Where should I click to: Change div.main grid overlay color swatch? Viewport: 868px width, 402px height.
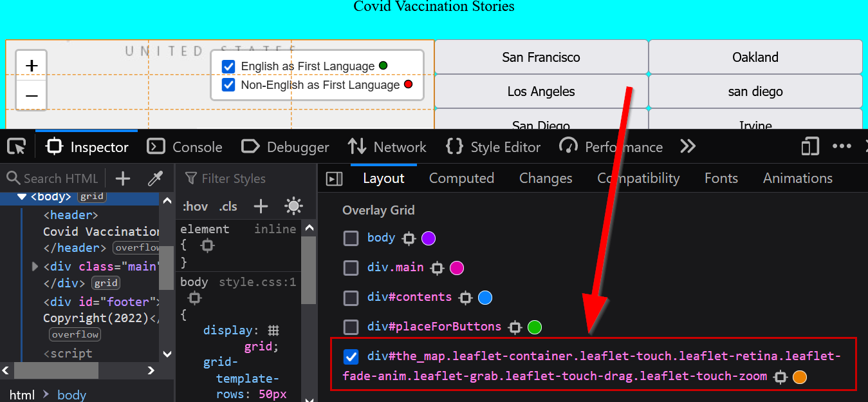coord(457,268)
